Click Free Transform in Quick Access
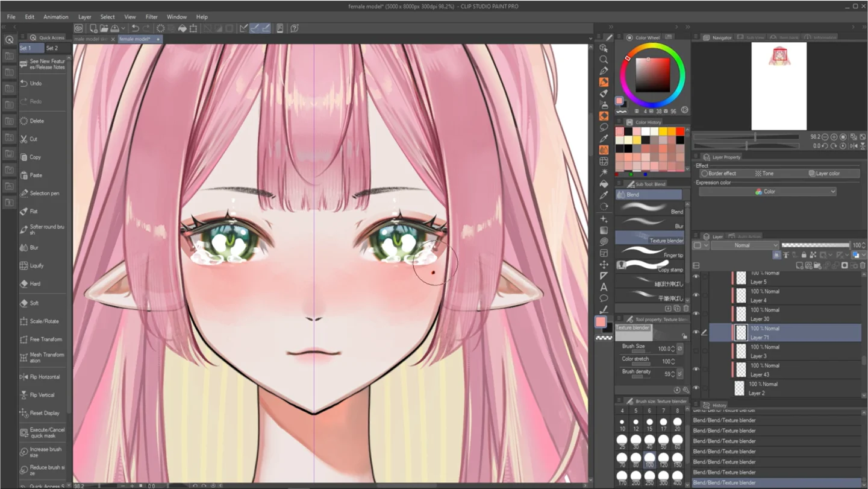Image resolution: width=868 pixels, height=489 pixels. [x=43, y=339]
